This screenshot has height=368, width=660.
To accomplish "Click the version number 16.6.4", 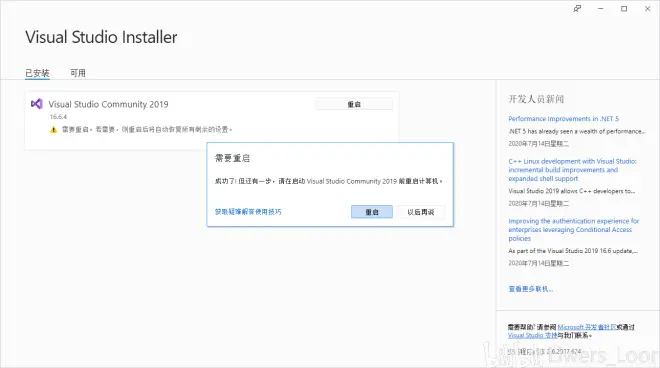I will 58,117.
